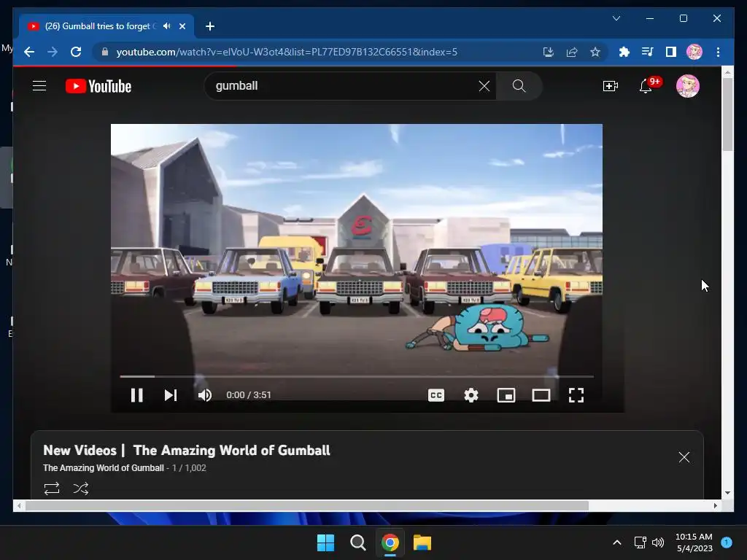Go back to previous page

point(29,52)
